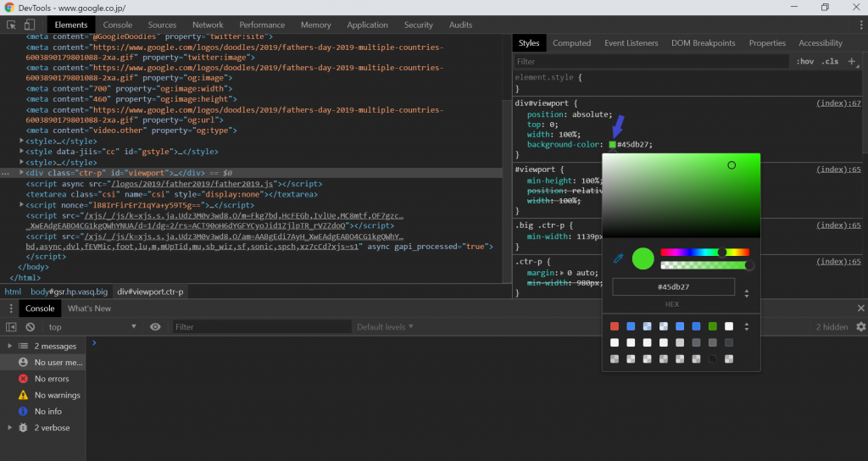Open the Sources tab
The height and width of the screenshot is (461, 868).
tap(162, 25)
